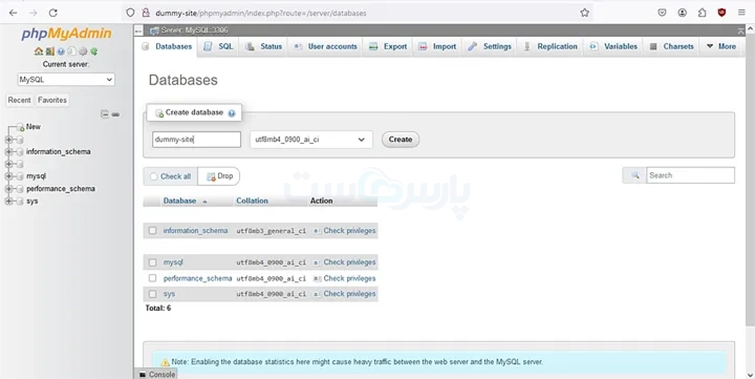
Task: Open the utf8mb4_0900_ai_ci collation dropdown
Action: click(x=311, y=140)
